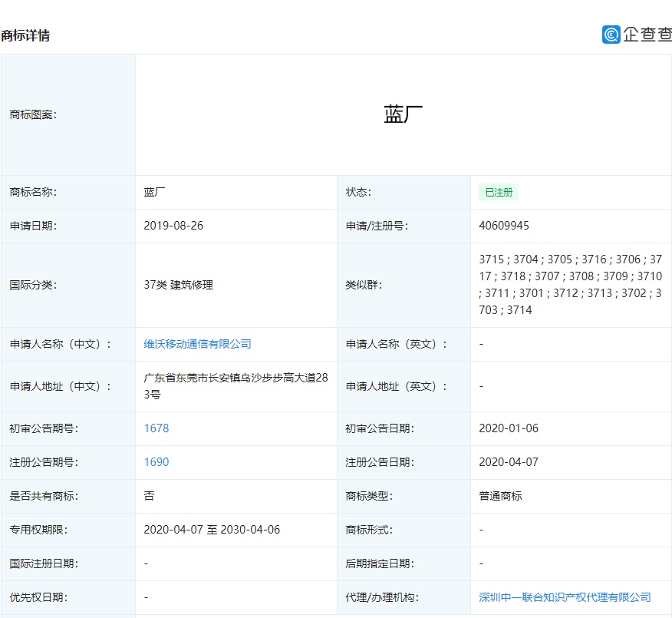This screenshot has width=672, height=618.
Task: Click the 商标图案 label
Action: click(33, 114)
